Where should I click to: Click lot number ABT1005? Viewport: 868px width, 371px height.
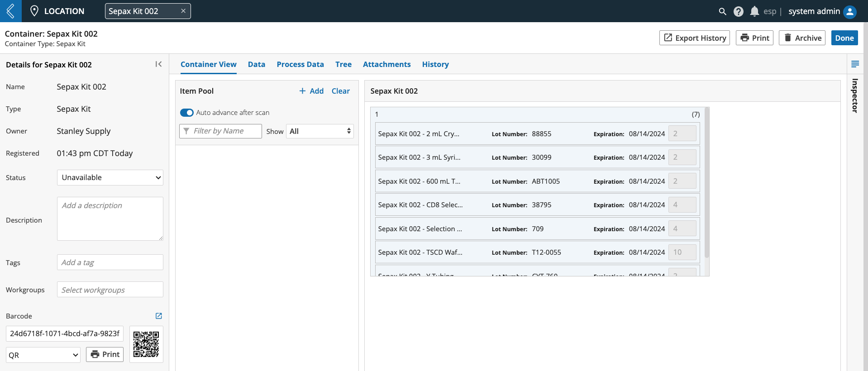(546, 181)
